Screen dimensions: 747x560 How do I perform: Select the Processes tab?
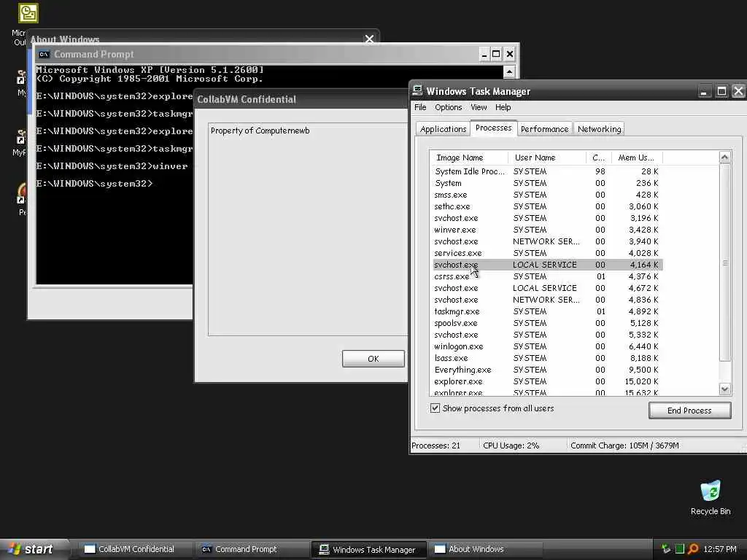click(x=494, y=128)
